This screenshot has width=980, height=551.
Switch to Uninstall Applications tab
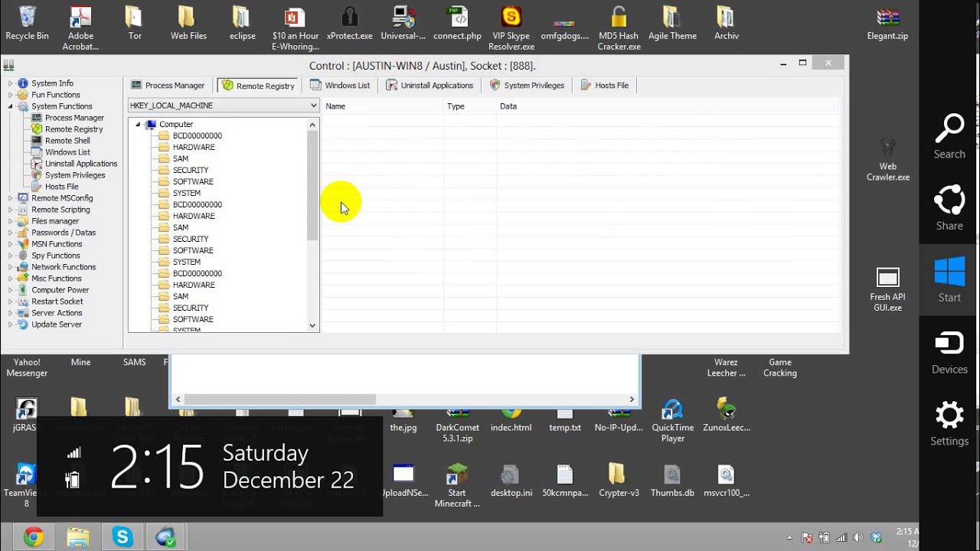(430, 86)
